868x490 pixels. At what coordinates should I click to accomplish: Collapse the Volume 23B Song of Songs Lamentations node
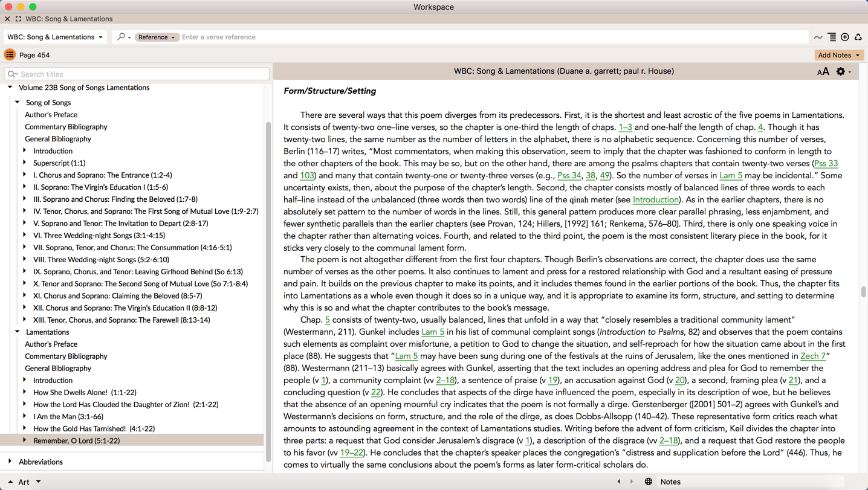pyautogui.click(x=10, y=88)
